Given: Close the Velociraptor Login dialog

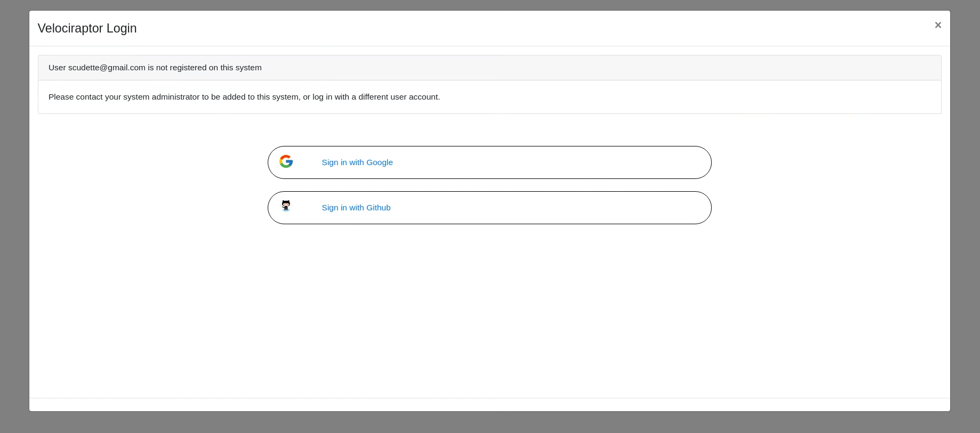Looking at the screenshot, I should click(938, 25).
